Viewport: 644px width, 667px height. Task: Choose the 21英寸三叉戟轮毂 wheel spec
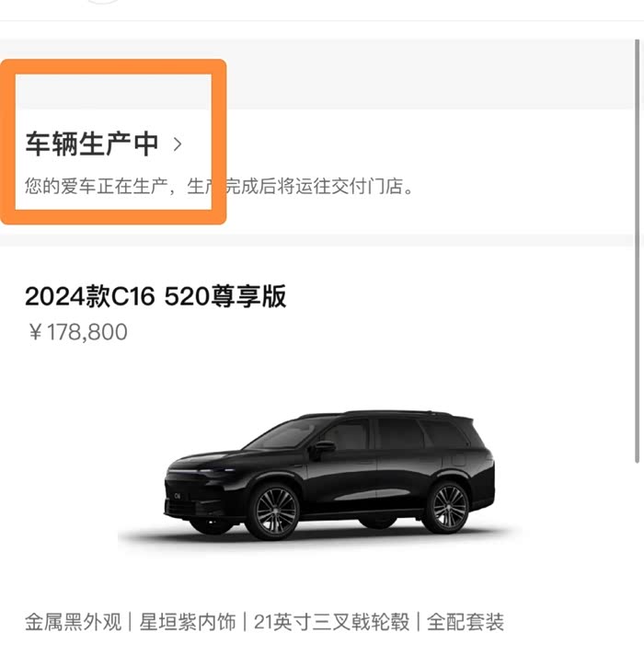(x=331, y=622)
